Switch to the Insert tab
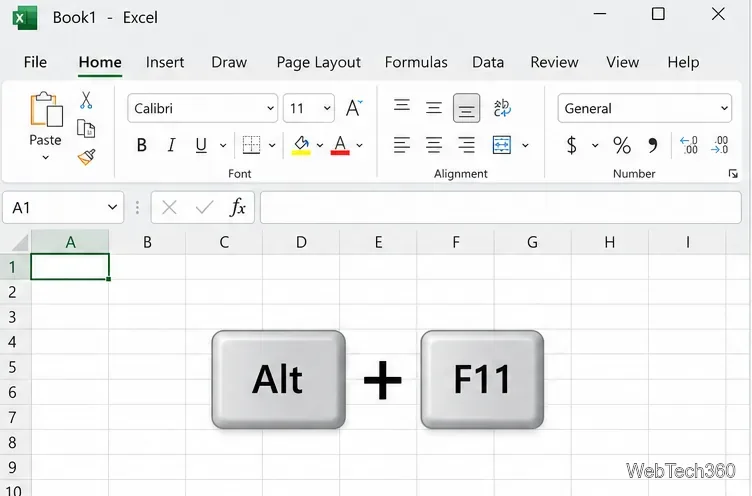752x496 pixels. pyautogui.click(x=165, y=62)
